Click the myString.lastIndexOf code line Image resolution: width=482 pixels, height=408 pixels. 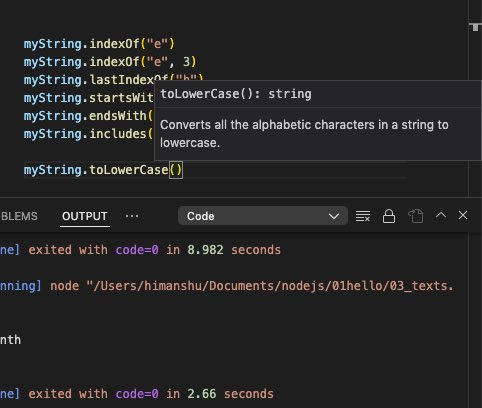pos(113,79)
